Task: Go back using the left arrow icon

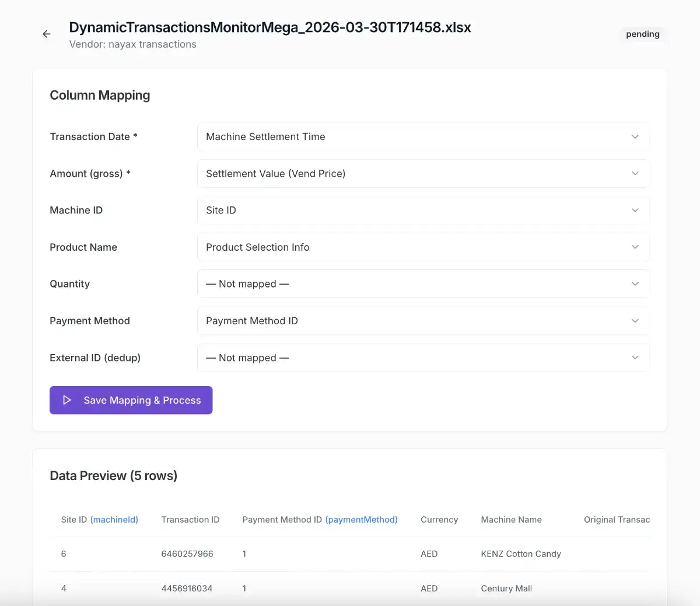Action: click(x=47, y=34)
